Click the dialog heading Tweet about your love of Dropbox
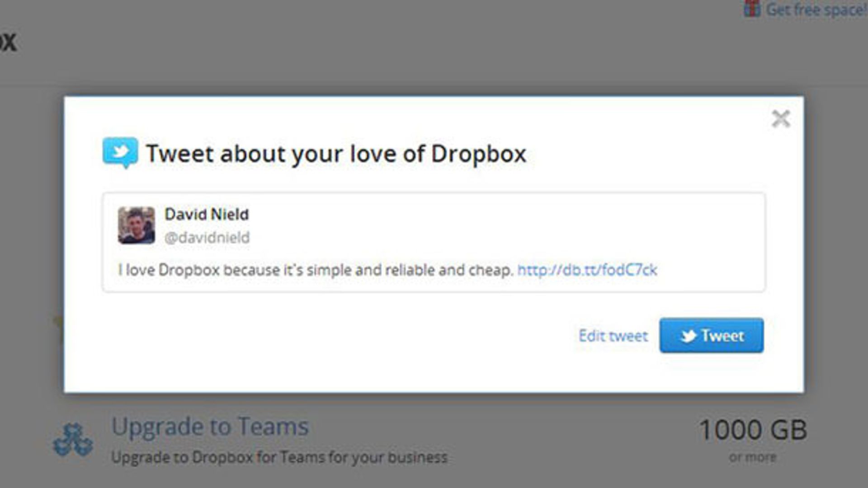Screen dimensions: 868x488 (x=336, y=154)
